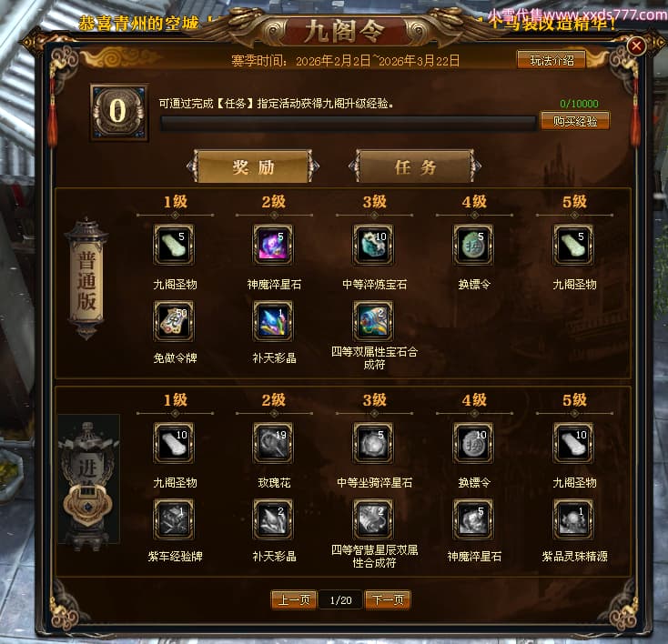This screenshot has width=668, height=644.
Task: Click the 中等坐骑淬星石 icon in advanced 3级
Action: click(373, 443)
